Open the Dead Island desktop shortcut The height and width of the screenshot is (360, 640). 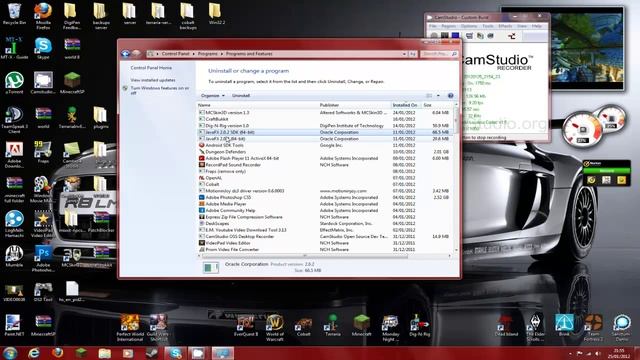506,325
